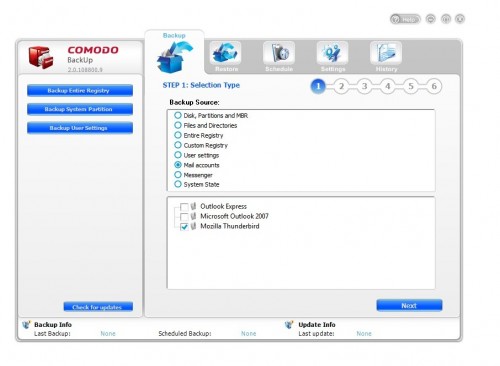Select Mail accounts backup source
Screen dimensions: 500x366
tap(178, 165)
